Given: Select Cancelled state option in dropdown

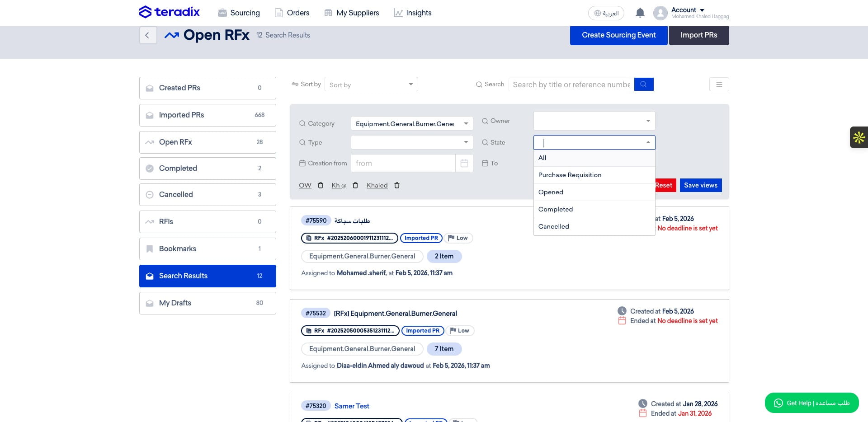Looking at the screenshot, I should 594,226.
